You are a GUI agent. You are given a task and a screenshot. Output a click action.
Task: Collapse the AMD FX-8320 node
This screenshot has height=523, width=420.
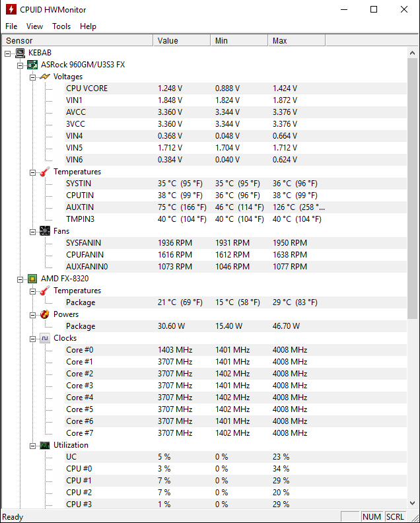coord(20,279)
